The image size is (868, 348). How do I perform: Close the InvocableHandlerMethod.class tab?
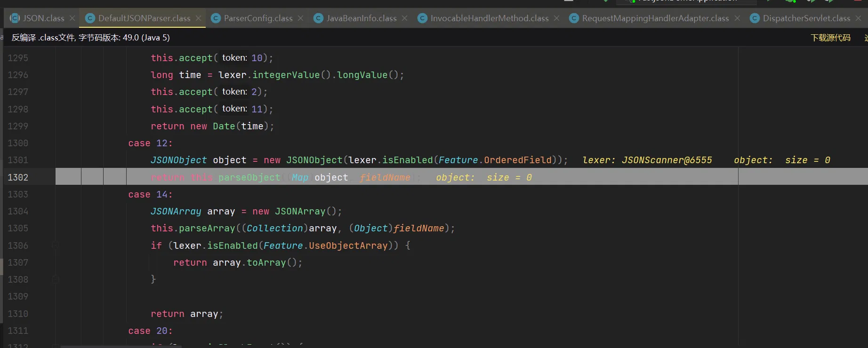click(557, 18)
